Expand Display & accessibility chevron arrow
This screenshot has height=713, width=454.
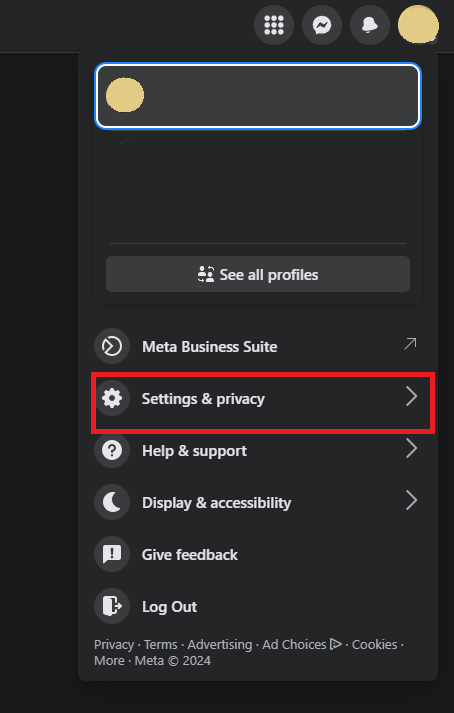[411, 500]
